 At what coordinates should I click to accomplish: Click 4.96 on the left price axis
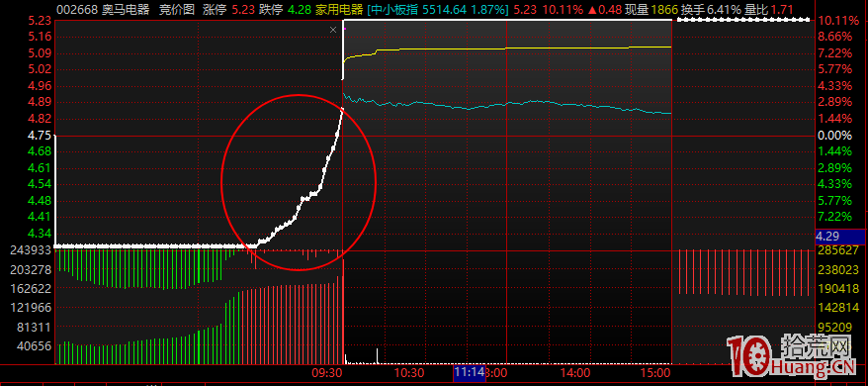tap(40, 85)
